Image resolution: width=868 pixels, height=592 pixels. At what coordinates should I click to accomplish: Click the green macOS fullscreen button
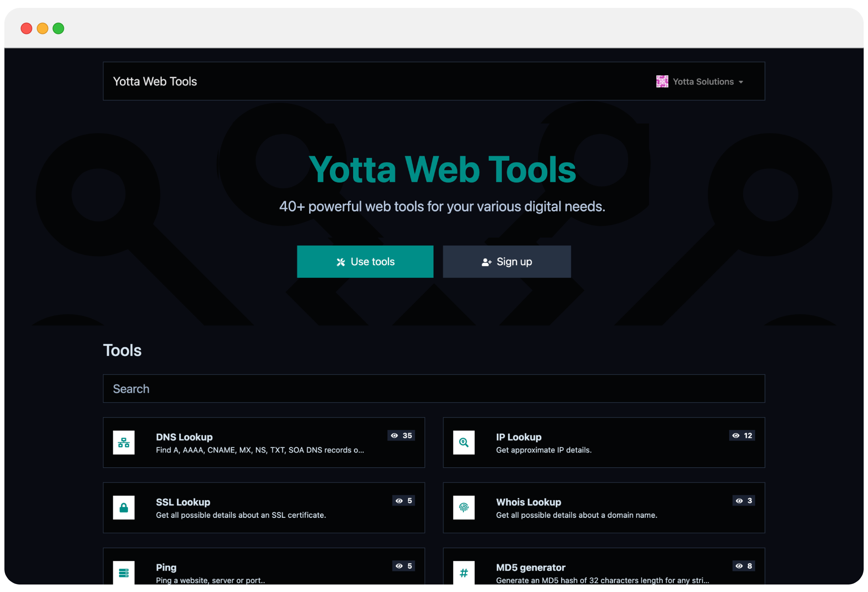tap(58, 28)
